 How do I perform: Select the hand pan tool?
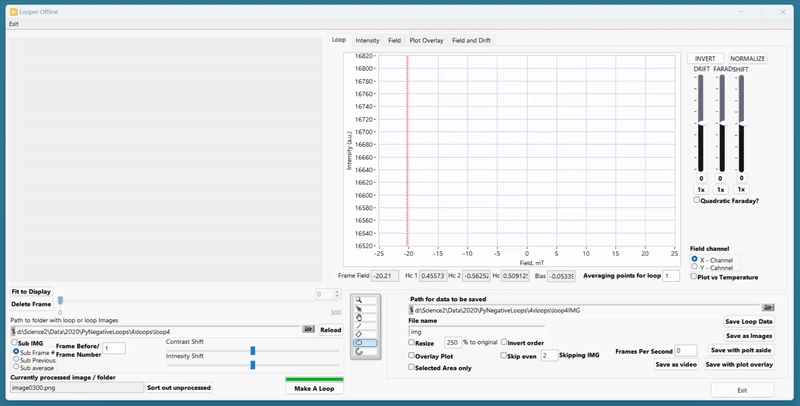click(365, 317)
